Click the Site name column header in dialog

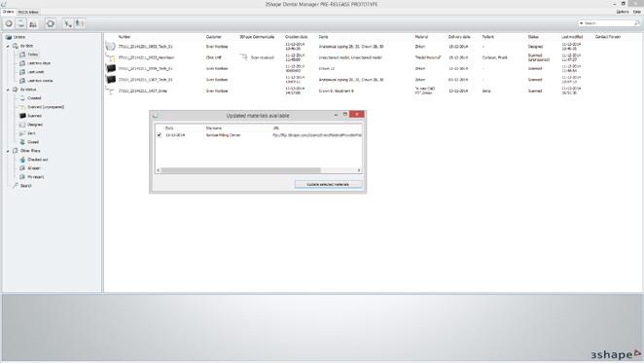click(x=214, y=128)
